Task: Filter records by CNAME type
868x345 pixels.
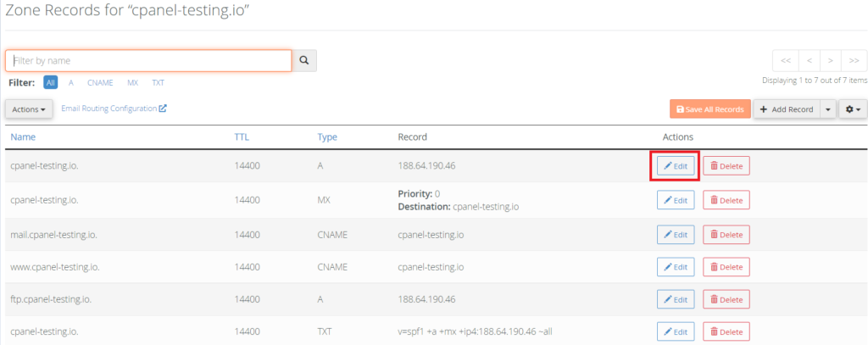Action: 100,82
